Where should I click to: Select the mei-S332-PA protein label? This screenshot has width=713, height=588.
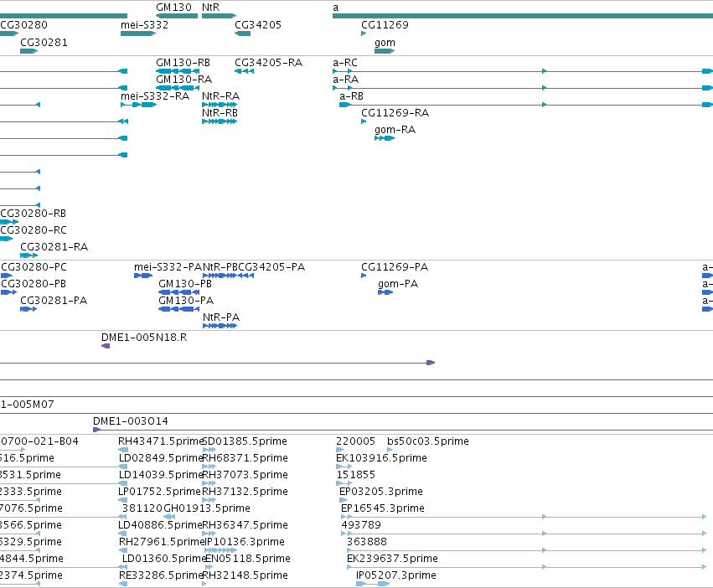168,267
